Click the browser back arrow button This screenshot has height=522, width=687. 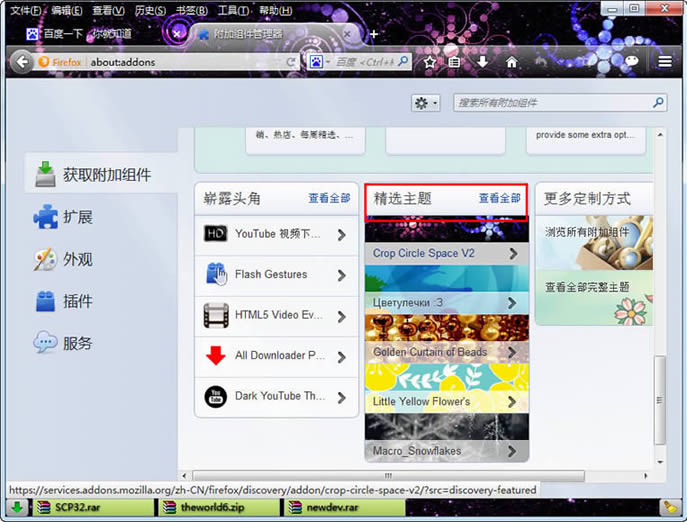pyautogui.click(x=22, y=62)
